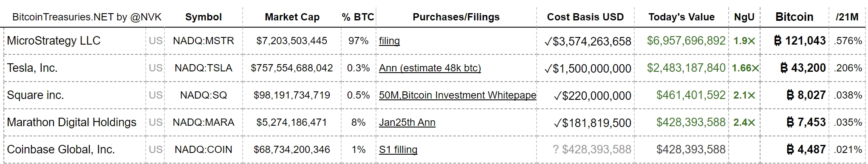Open Coinbase's S1 filling link
Viewport: 868px width, 164px height.
tap(398, 150)
